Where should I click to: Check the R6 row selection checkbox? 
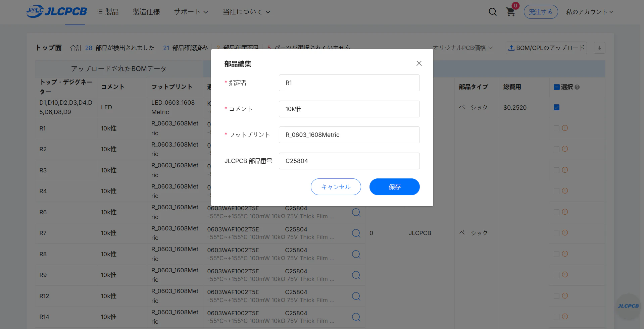pyautogui.click(x=556, y=212)
